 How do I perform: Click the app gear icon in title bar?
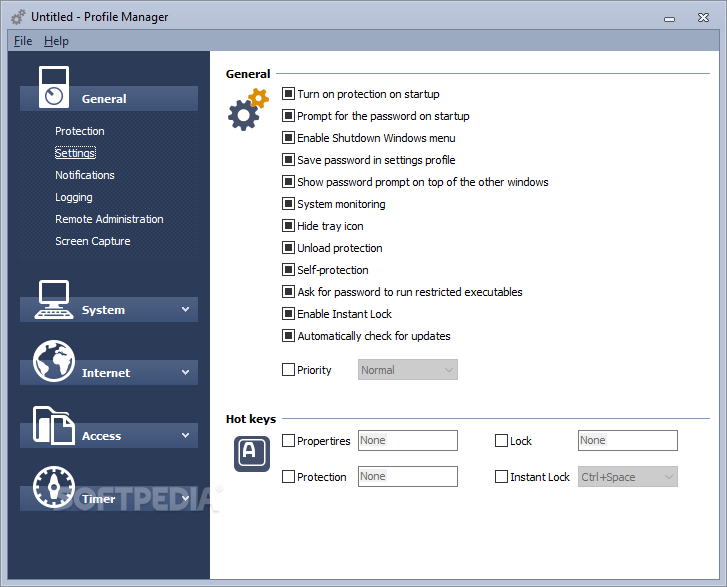[18, 18]
